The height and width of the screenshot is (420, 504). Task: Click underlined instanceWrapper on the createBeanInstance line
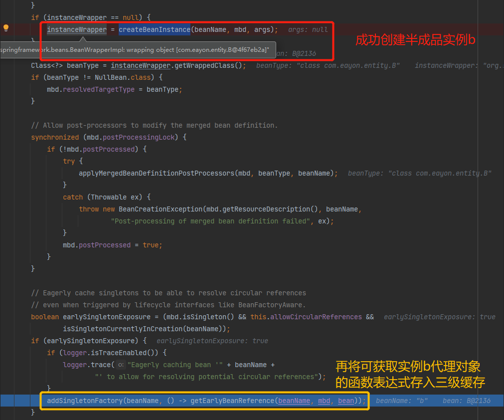click(76, 29)
